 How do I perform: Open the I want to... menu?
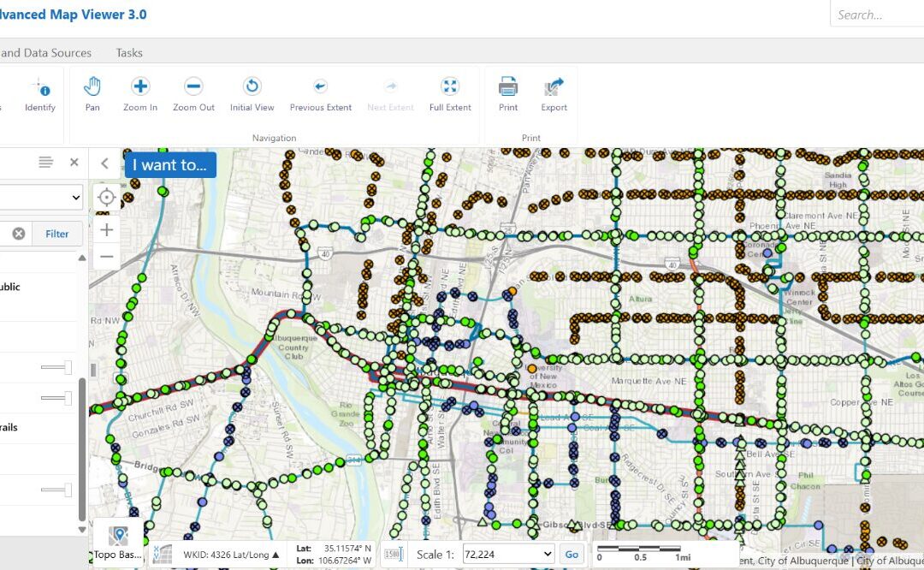coord(169,164)
